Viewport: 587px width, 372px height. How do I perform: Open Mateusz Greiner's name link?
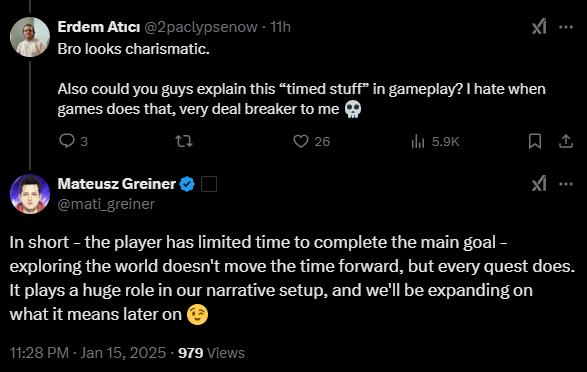point(116,184)
